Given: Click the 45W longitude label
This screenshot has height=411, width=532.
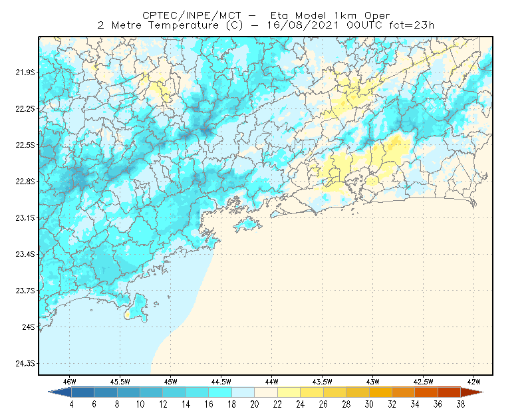Looking at the screenshot, I should pyautogui.click(x=171, y=382).
